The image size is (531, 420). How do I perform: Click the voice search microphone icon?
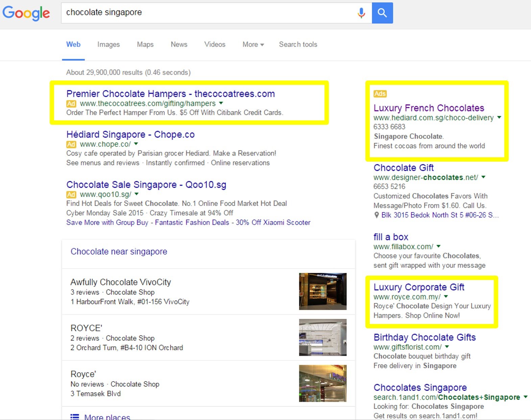click(x=361, y=13)
